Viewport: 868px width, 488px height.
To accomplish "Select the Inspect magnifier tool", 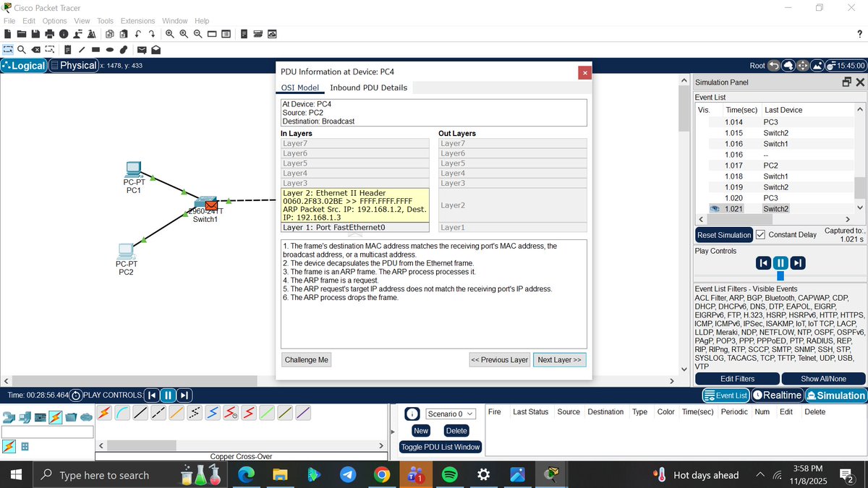I will 22,49.
